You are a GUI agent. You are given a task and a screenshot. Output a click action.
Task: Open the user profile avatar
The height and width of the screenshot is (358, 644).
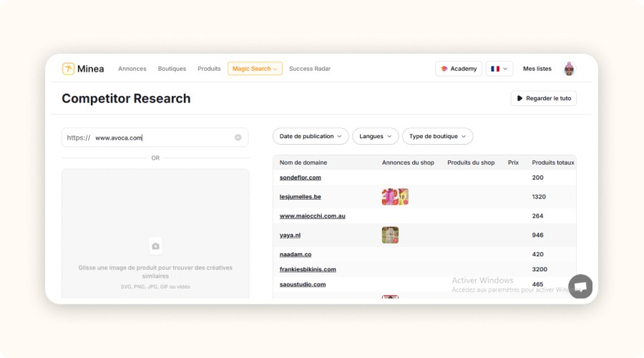pyautogui.click(x=569, y=69)
